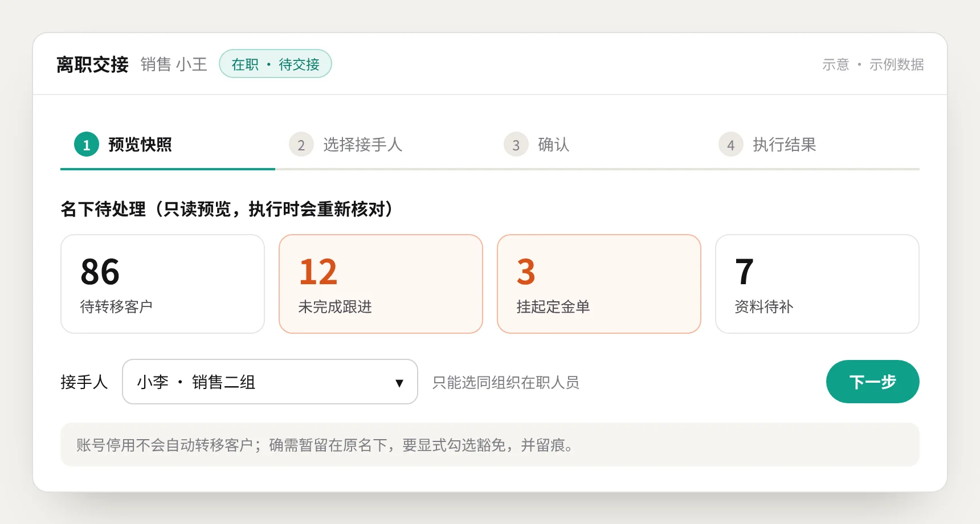Open the 86 待转移客户 card

tap(162, 284)
